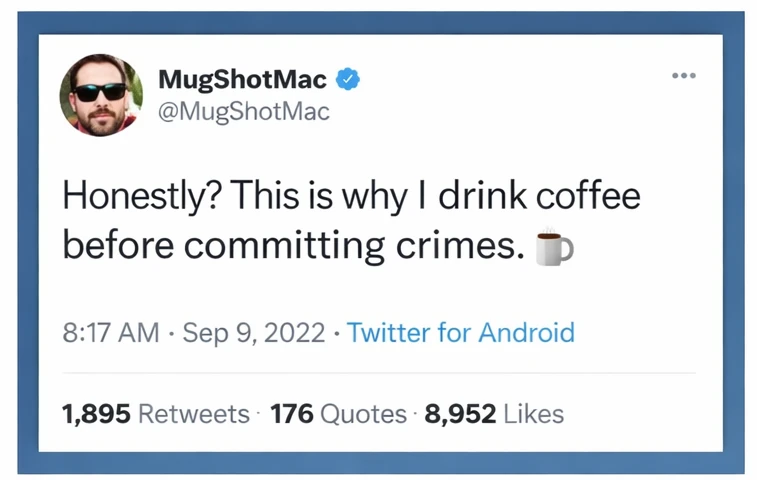Click the blue verified checkmark badge

point(348,80)
